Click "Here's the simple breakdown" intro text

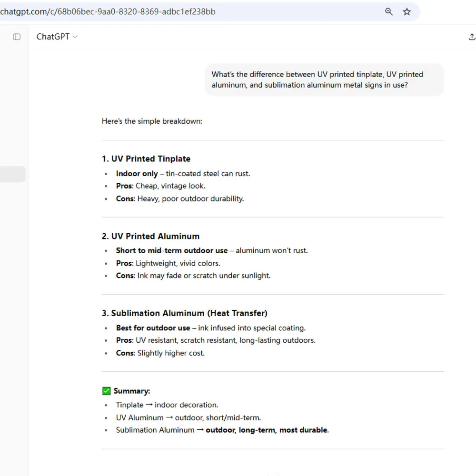[x=152, y=121]
